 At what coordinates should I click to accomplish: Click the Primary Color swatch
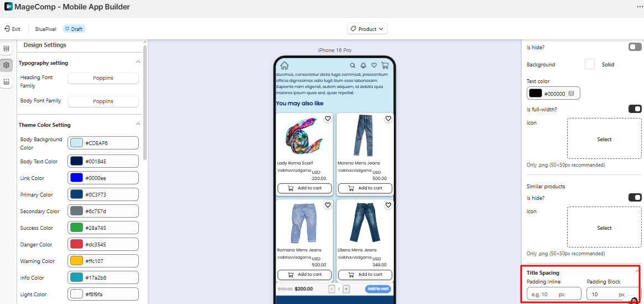click(76, 194)
